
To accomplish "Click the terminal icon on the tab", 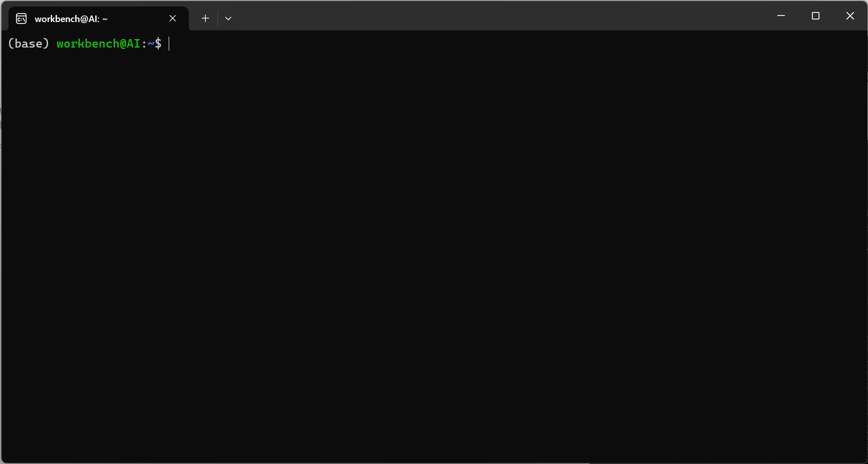I will click(x=22, y=19).
